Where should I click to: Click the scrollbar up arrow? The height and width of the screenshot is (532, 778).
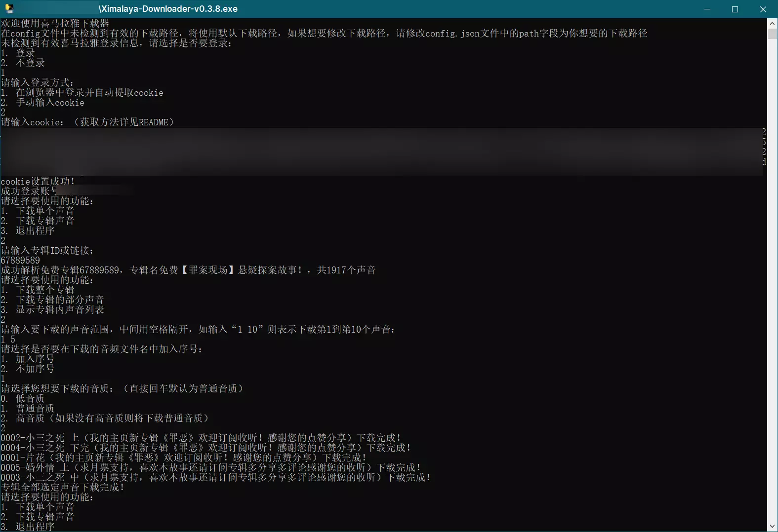click(772, 23)
